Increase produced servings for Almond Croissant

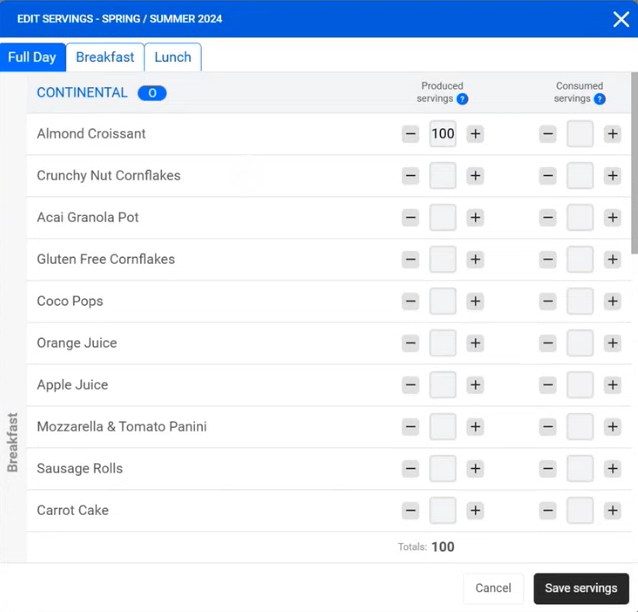[x=475, y=134]
